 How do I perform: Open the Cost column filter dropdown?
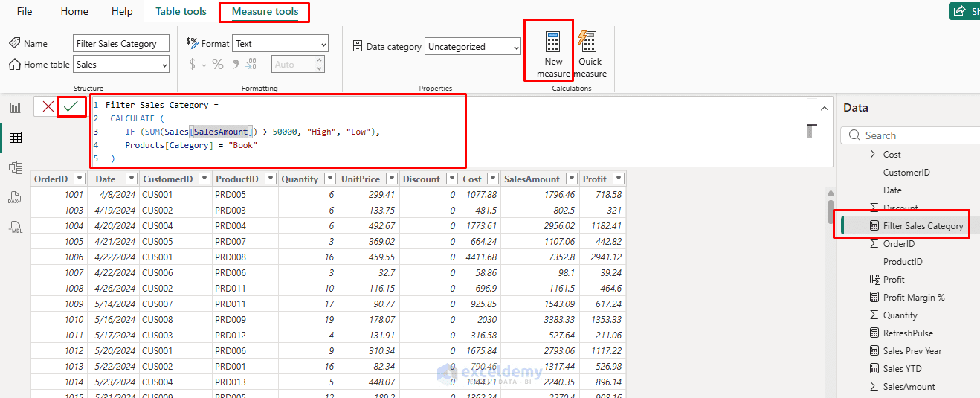tap(493, 179)
